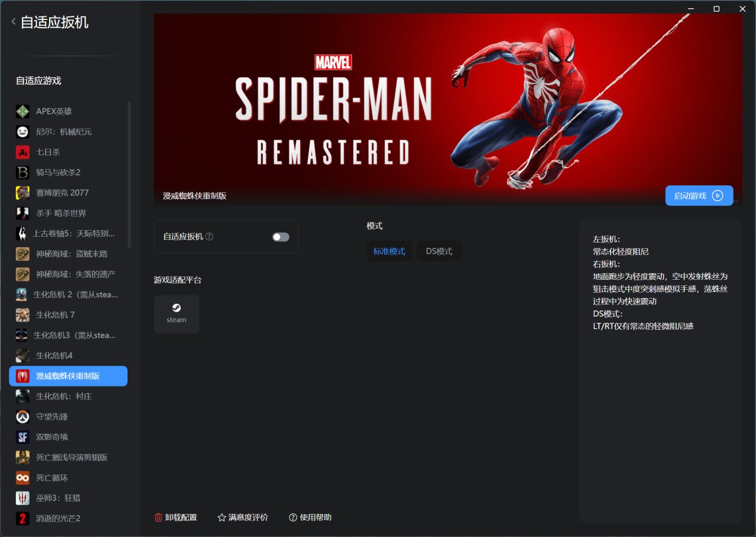Image resolution: width=756 pixels, height=537 pixels.
Task: Click the LT/RT仅有常态的轻微阻尼感 line
Action: point(643,326)
